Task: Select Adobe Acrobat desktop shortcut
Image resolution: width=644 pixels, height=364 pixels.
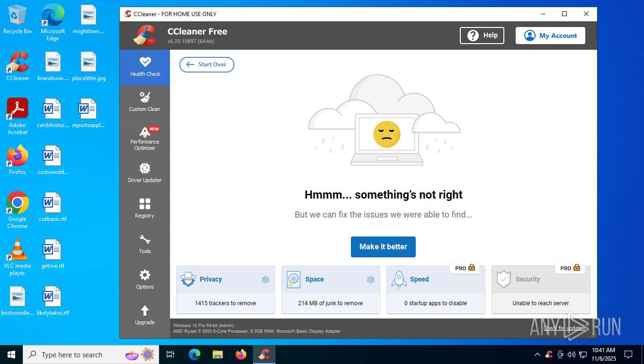Action: [18, 117]
